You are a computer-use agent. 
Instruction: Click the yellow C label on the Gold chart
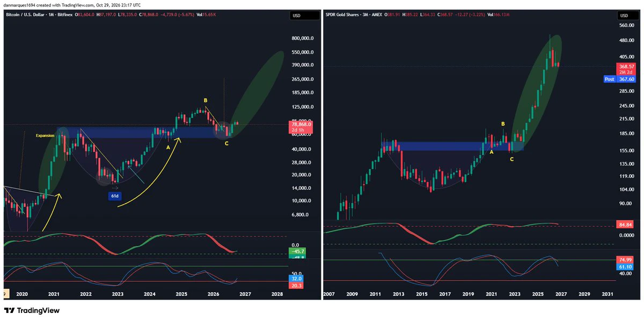(x=511, y=159)
